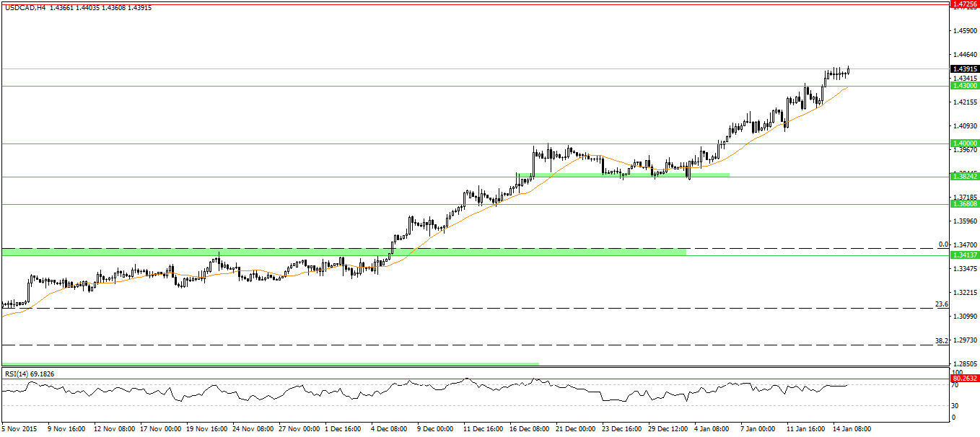Select the green 1.43000 level label
This screenshot has width=980, height=437.
pyautogui.click(x=964, y=86)
